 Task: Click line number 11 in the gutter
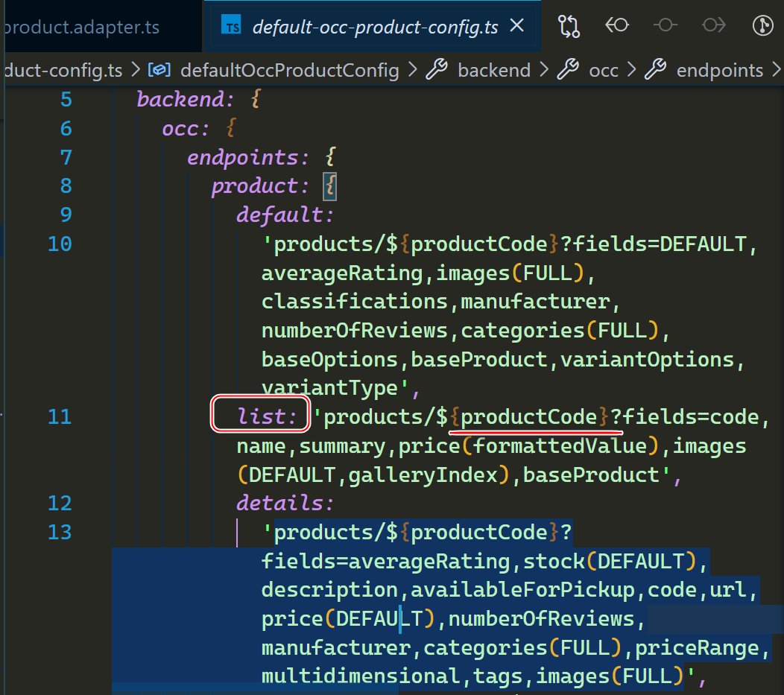pyautogui.click(x=60, y=417)
